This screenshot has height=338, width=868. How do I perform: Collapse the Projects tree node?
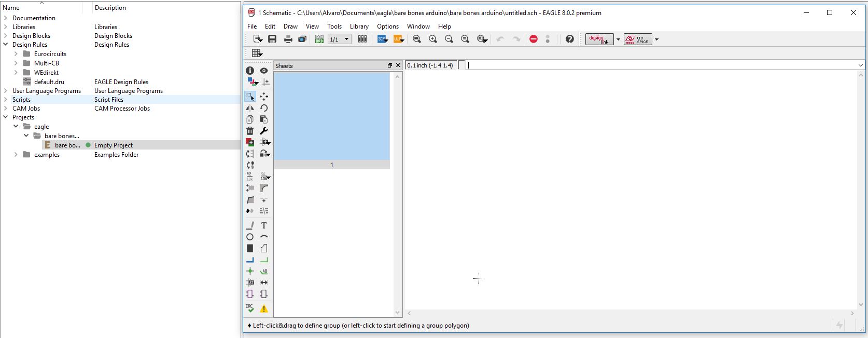pyautogui.click(x=6, y=117)
